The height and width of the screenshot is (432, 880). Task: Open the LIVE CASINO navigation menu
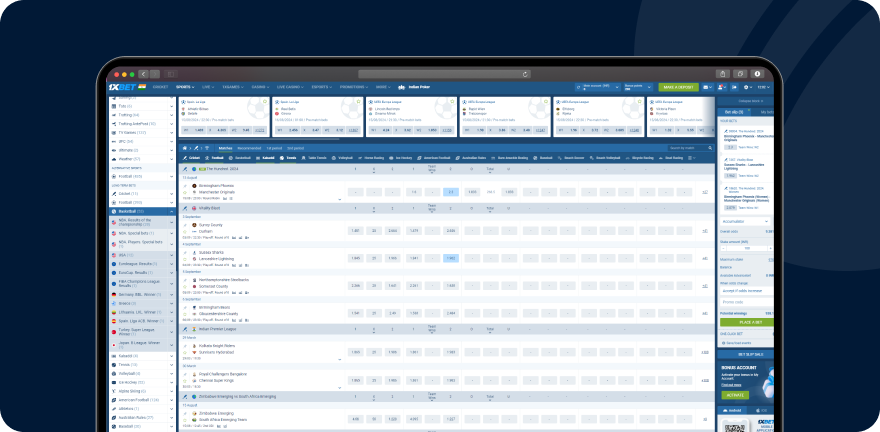(290, 87)
